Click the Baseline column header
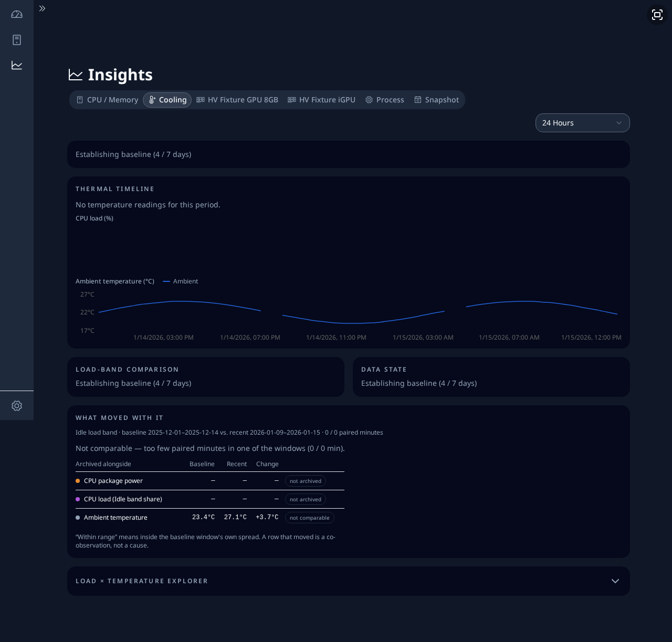The image size is (672, 642). pos(202,464)
